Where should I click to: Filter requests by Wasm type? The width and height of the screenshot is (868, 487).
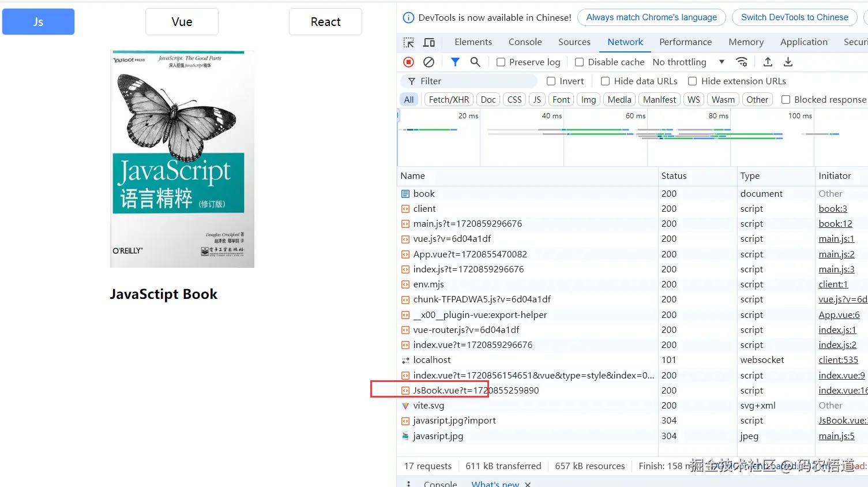click(x=723, y=100)
